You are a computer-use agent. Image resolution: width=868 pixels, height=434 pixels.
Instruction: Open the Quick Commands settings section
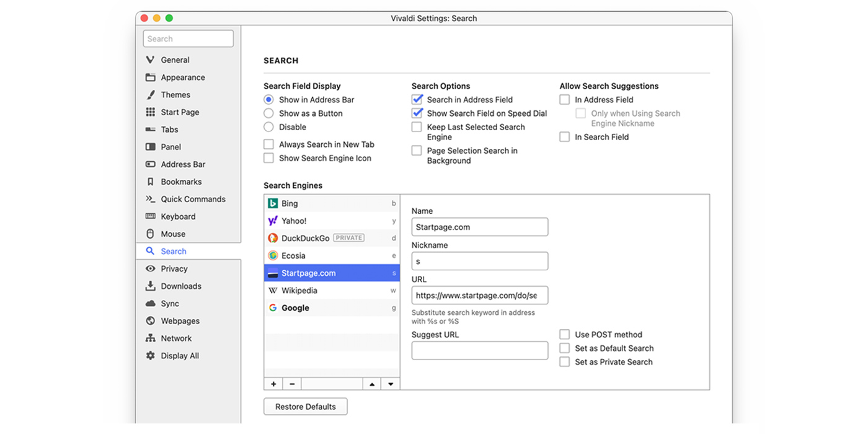pos(193,199)
